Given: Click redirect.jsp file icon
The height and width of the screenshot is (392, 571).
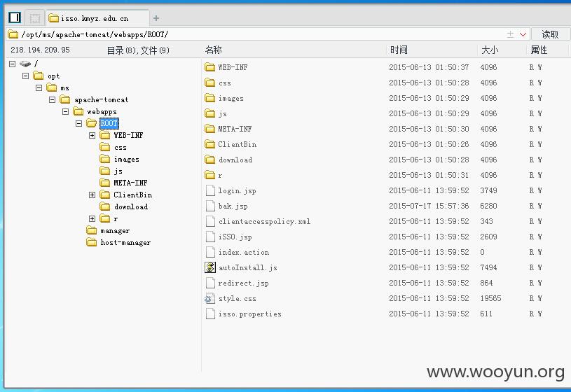Looking at the screenshot, I should (210, 283).
